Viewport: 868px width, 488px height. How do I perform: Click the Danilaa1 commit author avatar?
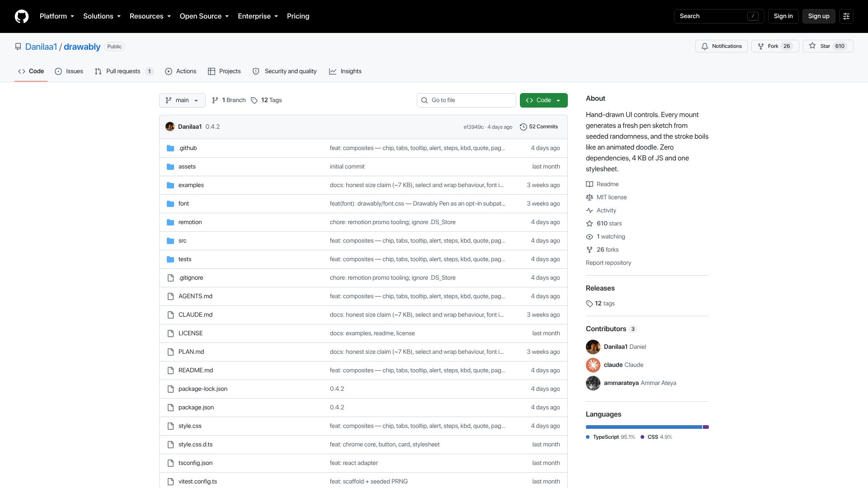click(170, 127)
